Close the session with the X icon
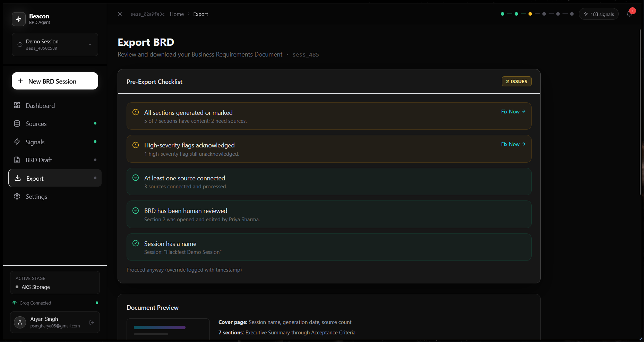This screenshot has height=342, width=644. click(120, 14)
